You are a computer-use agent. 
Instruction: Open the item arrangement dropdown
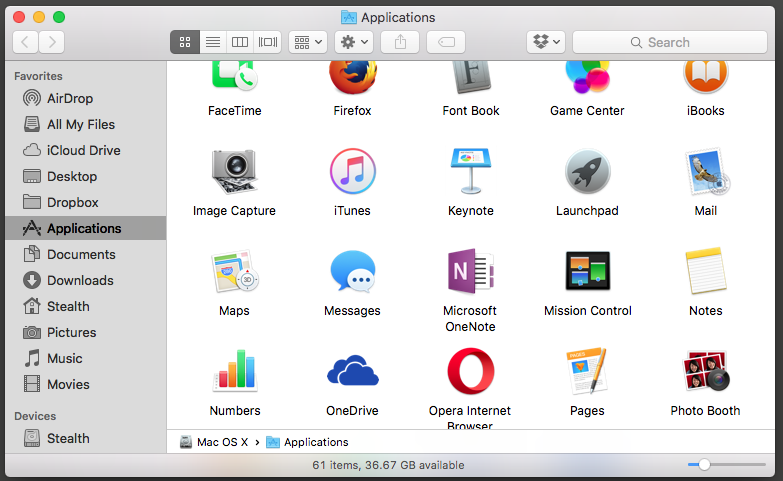tap(307, 42)
